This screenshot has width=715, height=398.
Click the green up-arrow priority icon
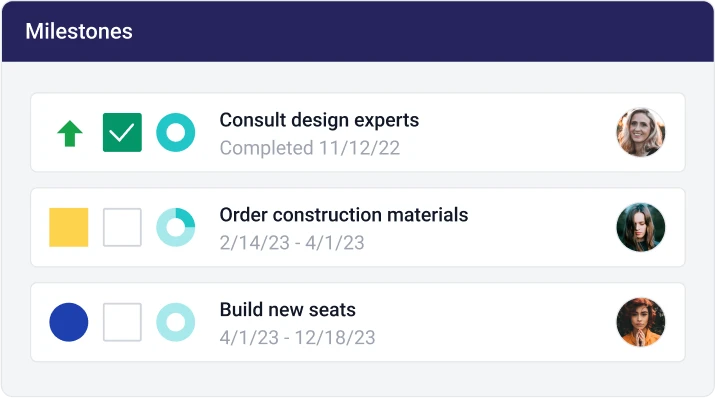click(70, 133)
